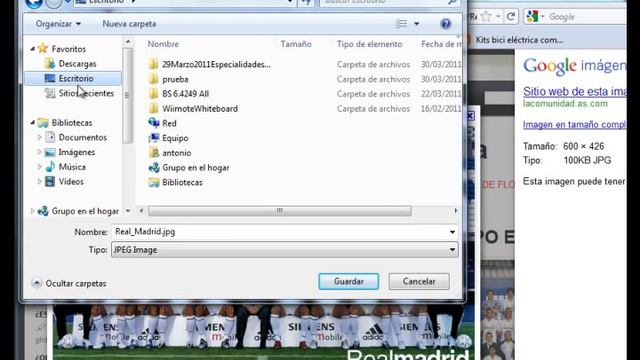Select the WiimoteWhiteboard folder icon
The height and width of the screenshot is (360, 640).
[153, 108]
